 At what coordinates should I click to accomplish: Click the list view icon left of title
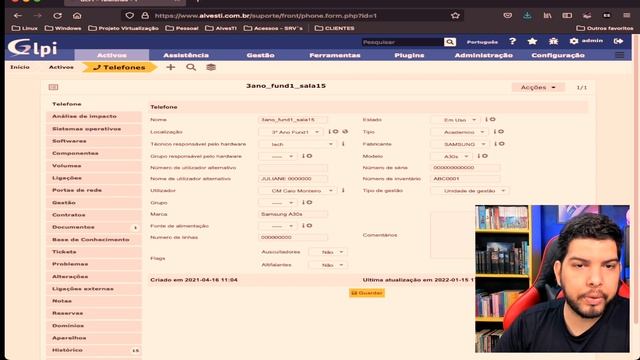click(x=53, y=87)
